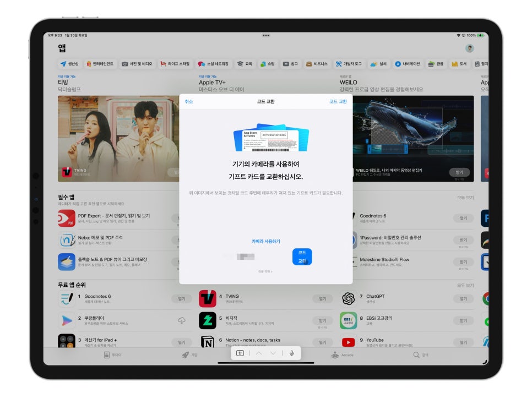Open the Goodnotes 6 icon ranked first
Viewport: 532px width, 398px height.
click(67, 299)
